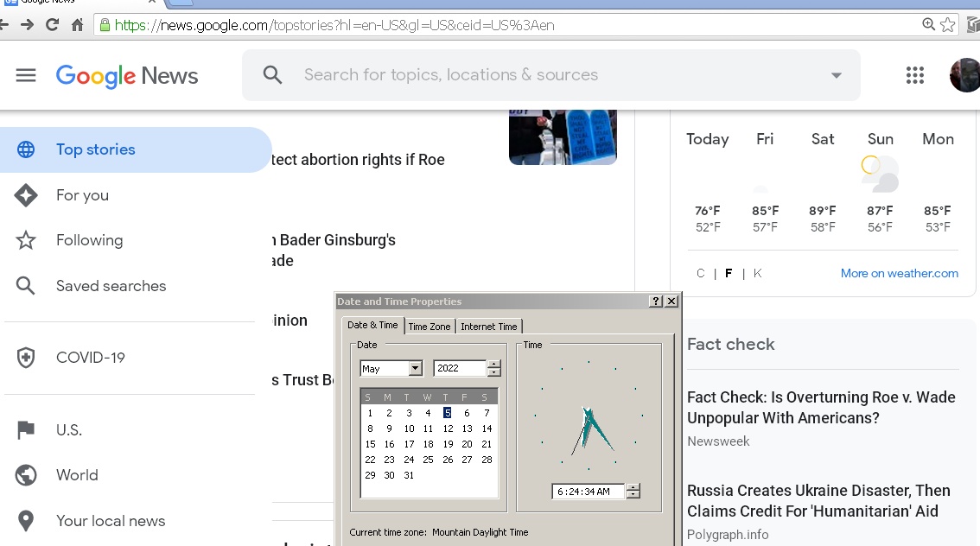Select May 20 in the calendar
The width and height of the screenshot is (980, 546).
pos(467,444)
